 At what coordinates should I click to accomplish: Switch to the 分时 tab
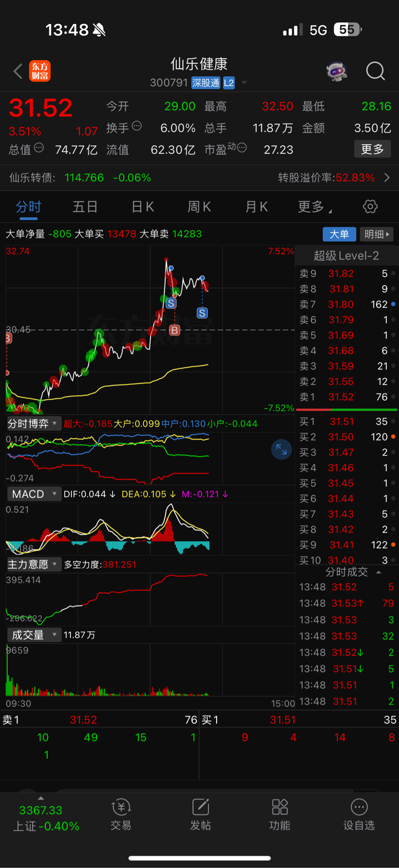click(x=29, y=207)
